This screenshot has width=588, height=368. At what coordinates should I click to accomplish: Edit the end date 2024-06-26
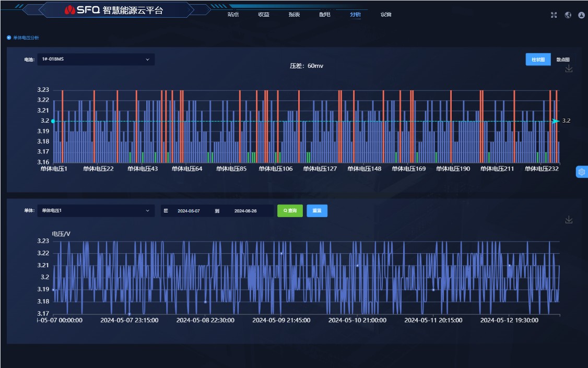tap(245, 211)
